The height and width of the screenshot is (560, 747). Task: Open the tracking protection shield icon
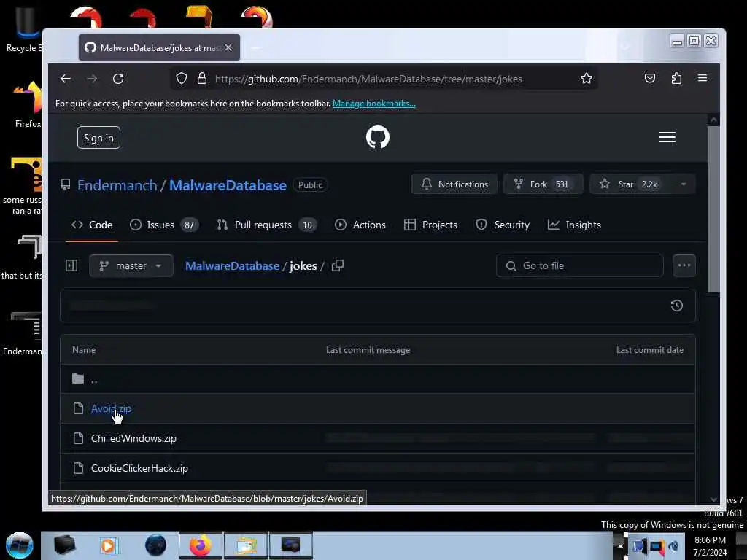[182, 78]
